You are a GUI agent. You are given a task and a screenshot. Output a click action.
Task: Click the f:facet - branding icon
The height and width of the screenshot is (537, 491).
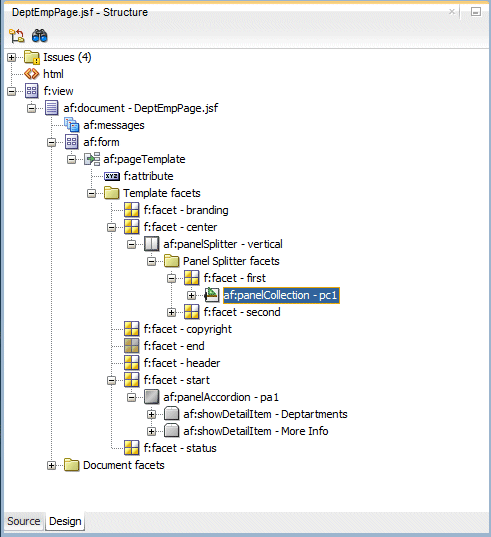pyautogui.click(x=131, y=210)
